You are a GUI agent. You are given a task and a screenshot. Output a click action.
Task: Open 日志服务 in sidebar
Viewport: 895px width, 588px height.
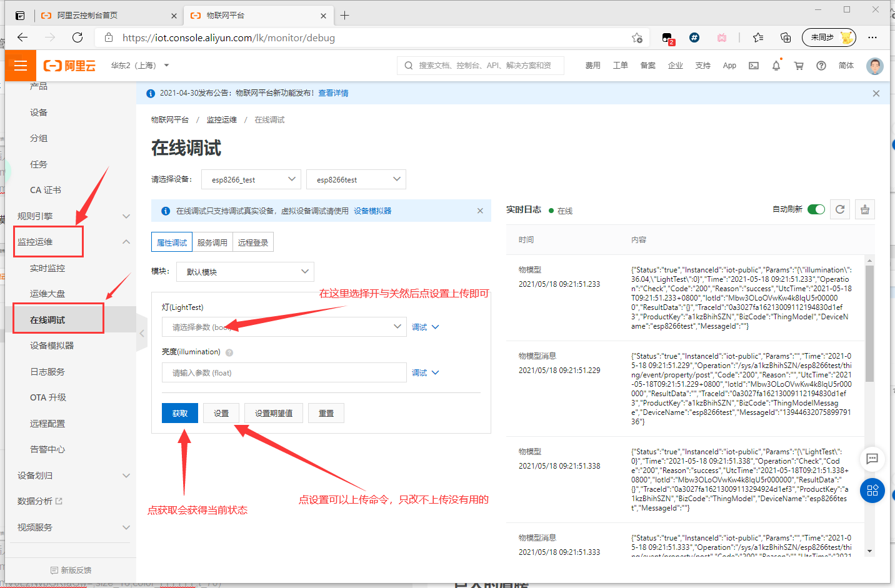[x=47, y=372]
